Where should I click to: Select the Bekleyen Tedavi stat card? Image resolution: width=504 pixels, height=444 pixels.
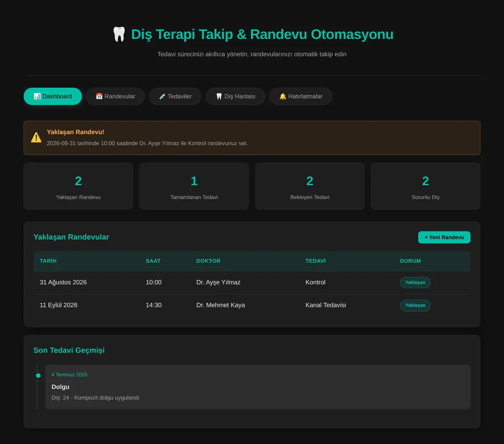[x=310, y=186]
